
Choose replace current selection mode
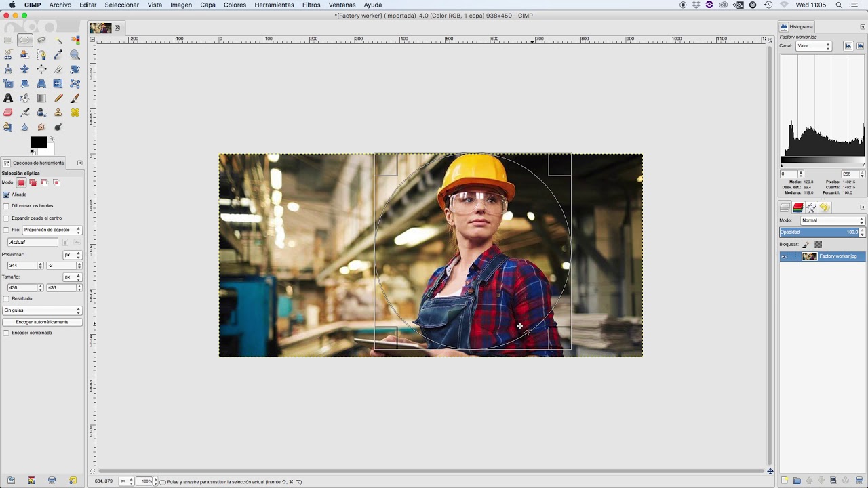pyautogui.click(x=21, y=182)
